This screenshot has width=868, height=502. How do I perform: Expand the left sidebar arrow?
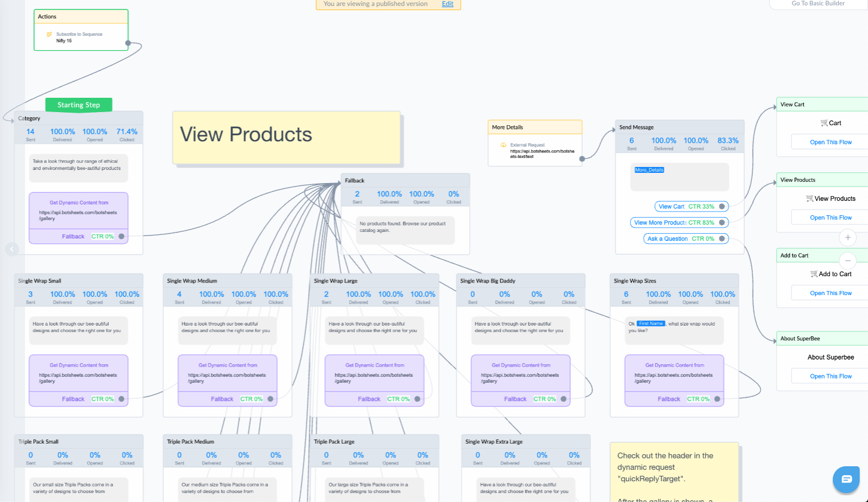click(x=12, y=249)
